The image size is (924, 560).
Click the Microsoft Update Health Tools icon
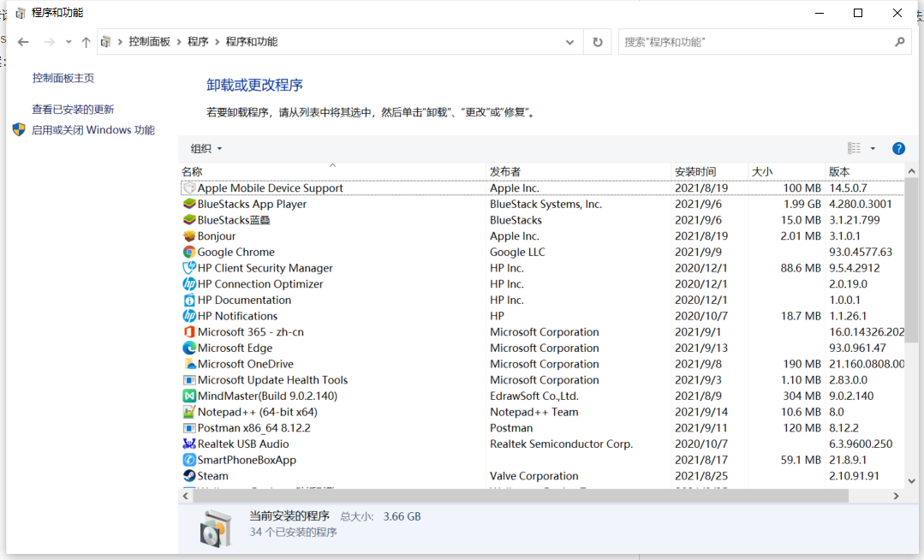pos(189,379)
